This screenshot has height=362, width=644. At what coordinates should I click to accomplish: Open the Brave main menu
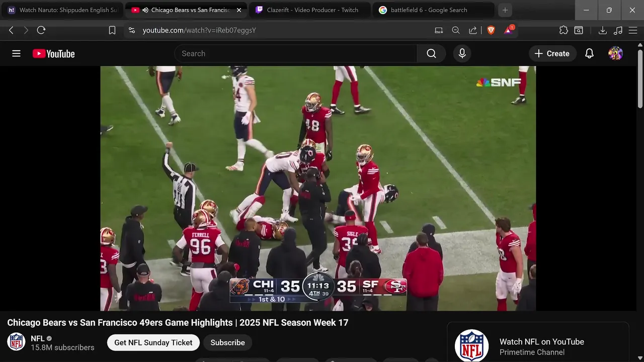633,30
